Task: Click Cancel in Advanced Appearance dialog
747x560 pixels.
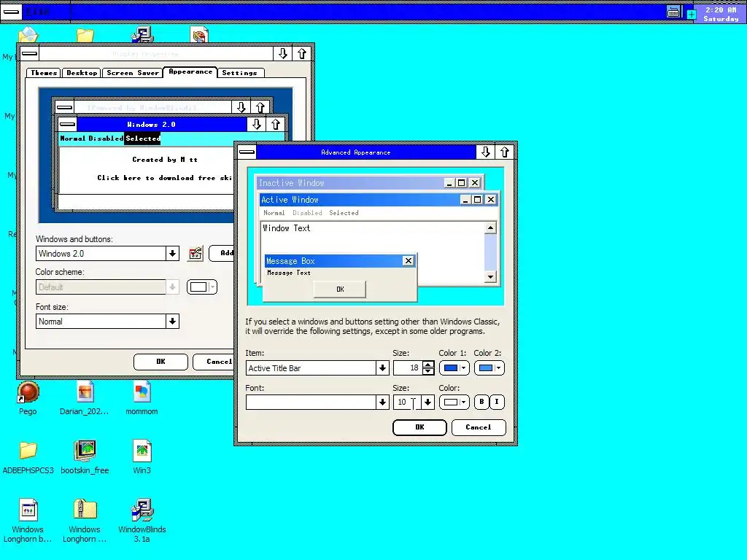Action: point(479,427)
